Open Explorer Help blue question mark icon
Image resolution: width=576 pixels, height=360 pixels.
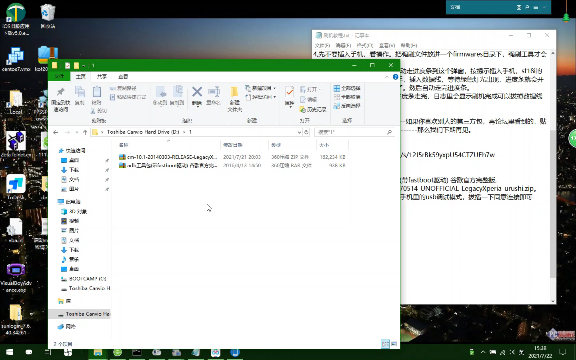[x=395, y=77]
